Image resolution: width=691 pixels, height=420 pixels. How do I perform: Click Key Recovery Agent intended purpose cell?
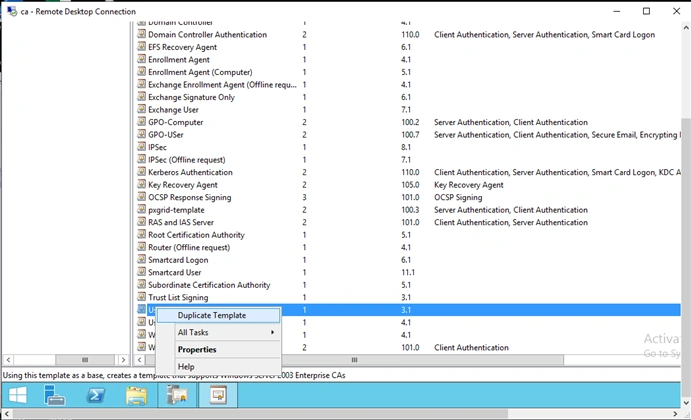click(468, 185)
